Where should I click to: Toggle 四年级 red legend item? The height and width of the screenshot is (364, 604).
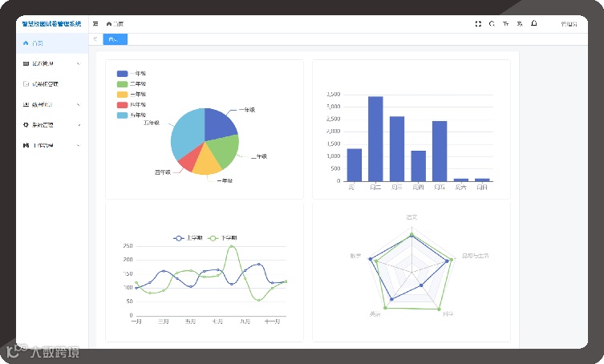click(x=132, y=105)
